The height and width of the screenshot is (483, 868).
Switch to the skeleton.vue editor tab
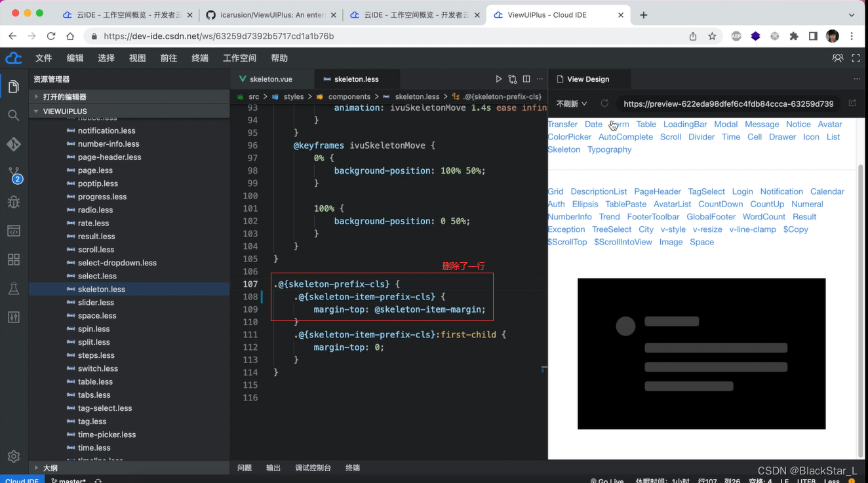tap(271, 79)
